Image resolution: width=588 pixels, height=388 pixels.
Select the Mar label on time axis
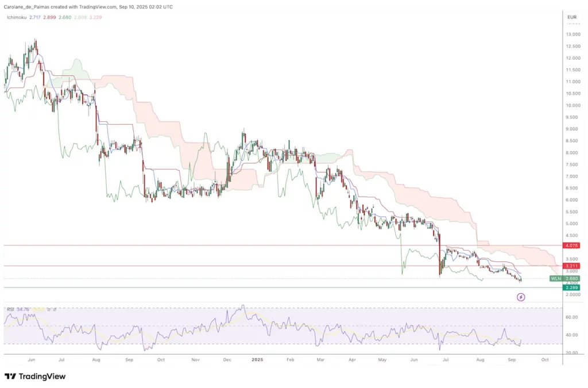tap(320, 359)
